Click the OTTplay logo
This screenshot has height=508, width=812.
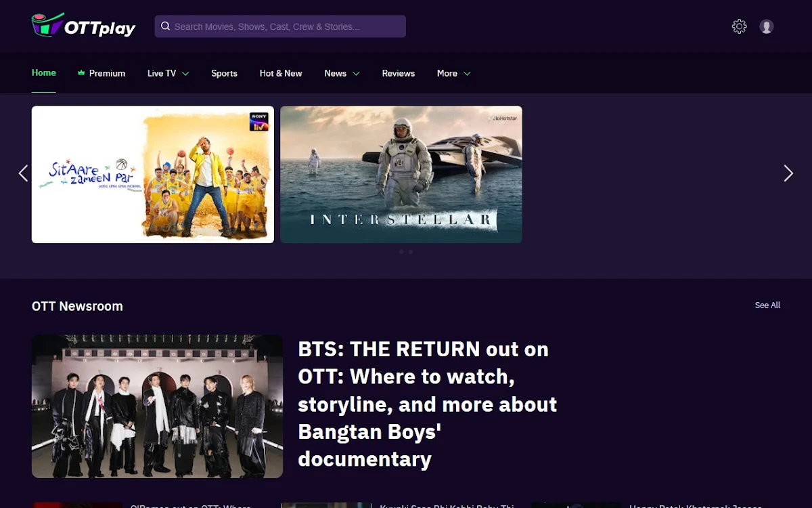click(x=83, y=26)
